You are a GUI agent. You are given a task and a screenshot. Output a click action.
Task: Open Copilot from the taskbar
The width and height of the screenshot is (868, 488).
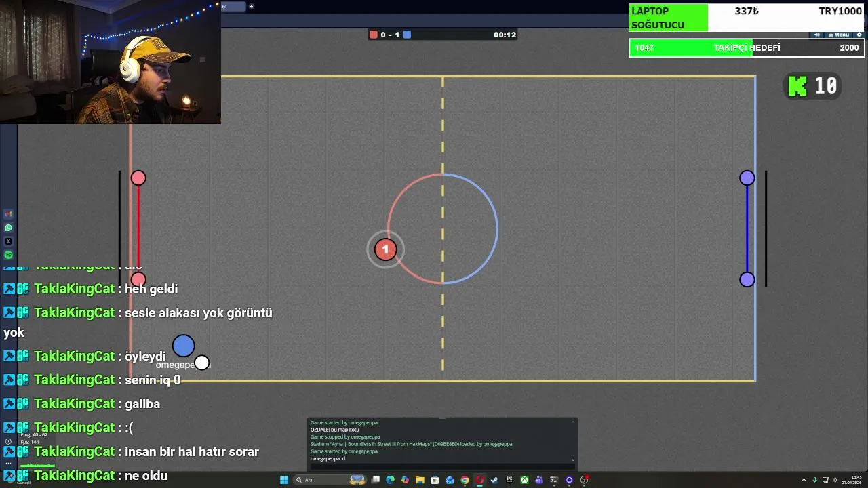tap(406, 480)
